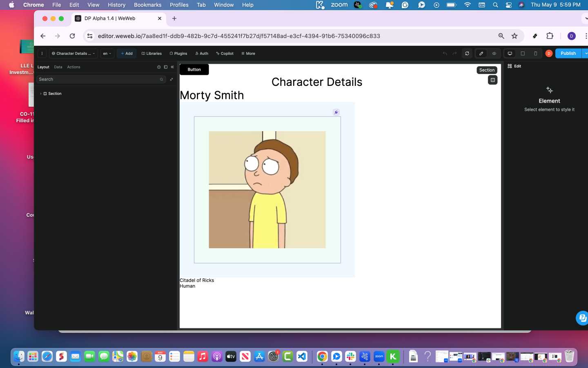Open Copilot in the editor toolbar

pyautogui.click(x=225, y=54)
